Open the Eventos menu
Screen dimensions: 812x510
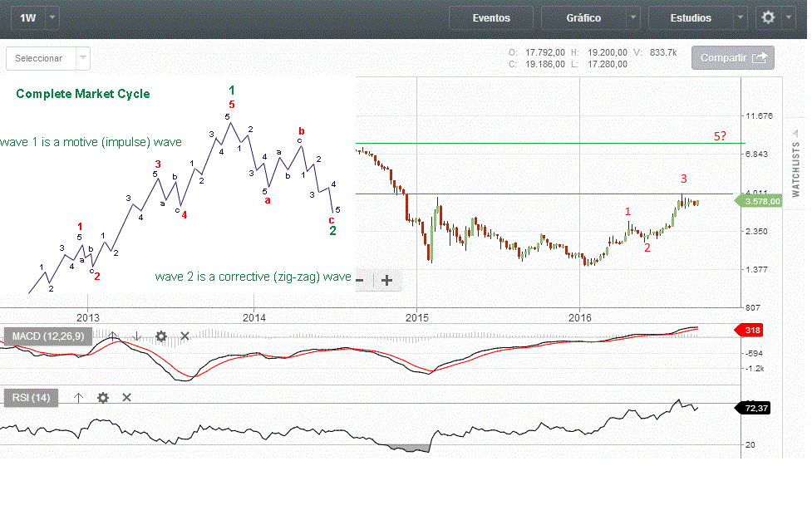(x=491, y=17)
